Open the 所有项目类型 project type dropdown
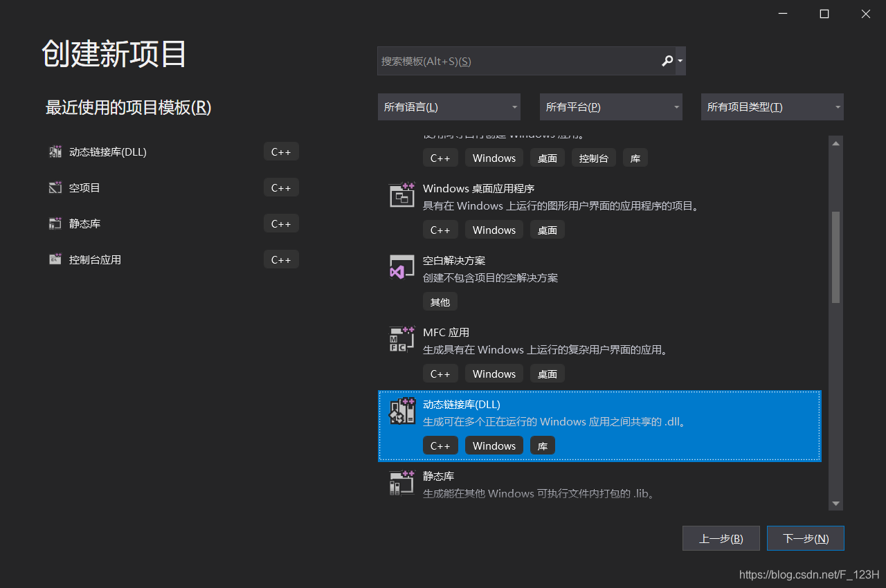886x588 pixels. point(772,107)
